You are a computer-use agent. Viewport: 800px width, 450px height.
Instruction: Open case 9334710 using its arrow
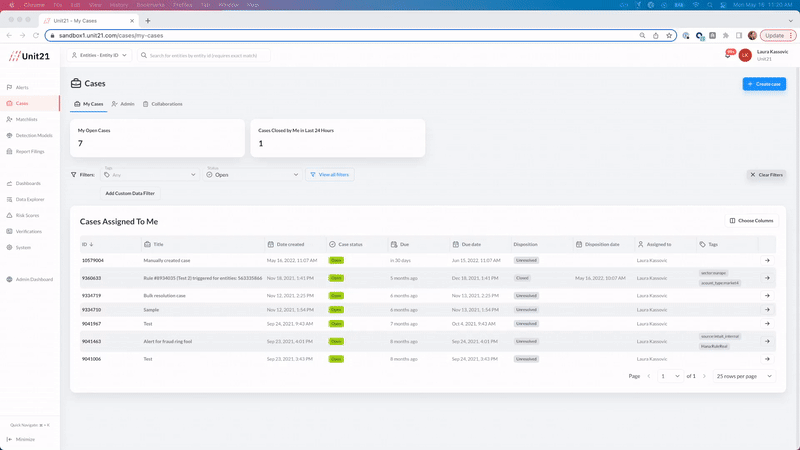(x=767, y=310)
